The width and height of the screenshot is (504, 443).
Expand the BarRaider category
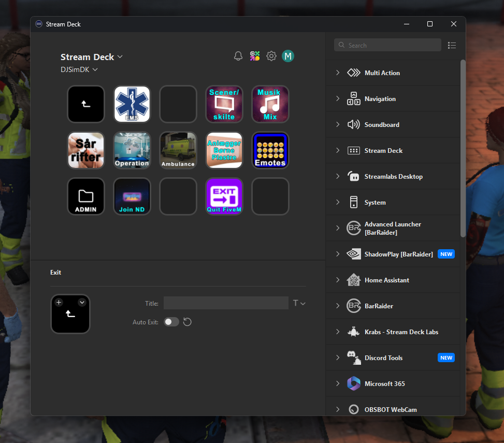338,306
